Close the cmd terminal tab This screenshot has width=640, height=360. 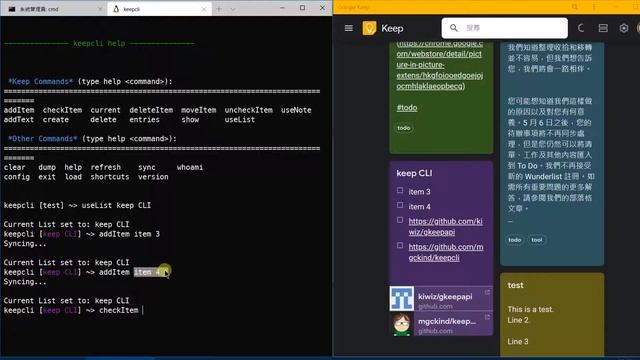pos(100,9)
